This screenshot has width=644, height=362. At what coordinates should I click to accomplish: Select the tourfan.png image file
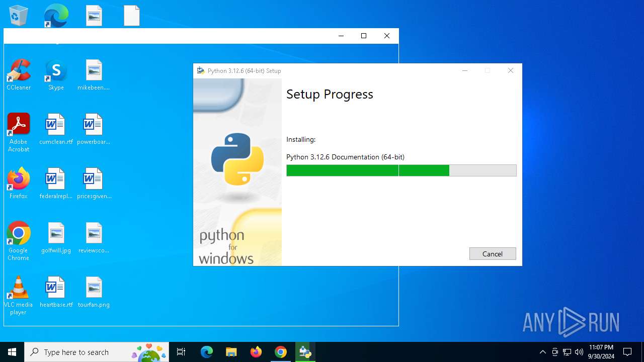pyautogui.click(x=94, y=292)
